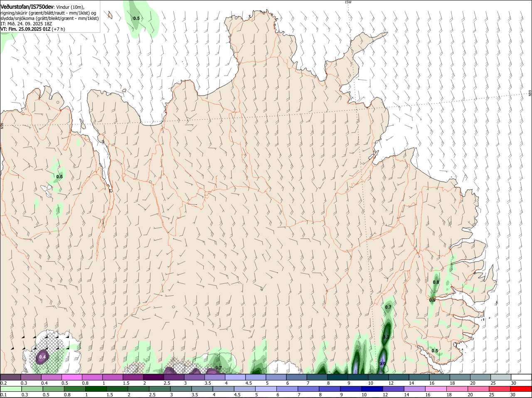Click the 'slydda/snjókoma' legend description line
532x398 pixels.
49,18
